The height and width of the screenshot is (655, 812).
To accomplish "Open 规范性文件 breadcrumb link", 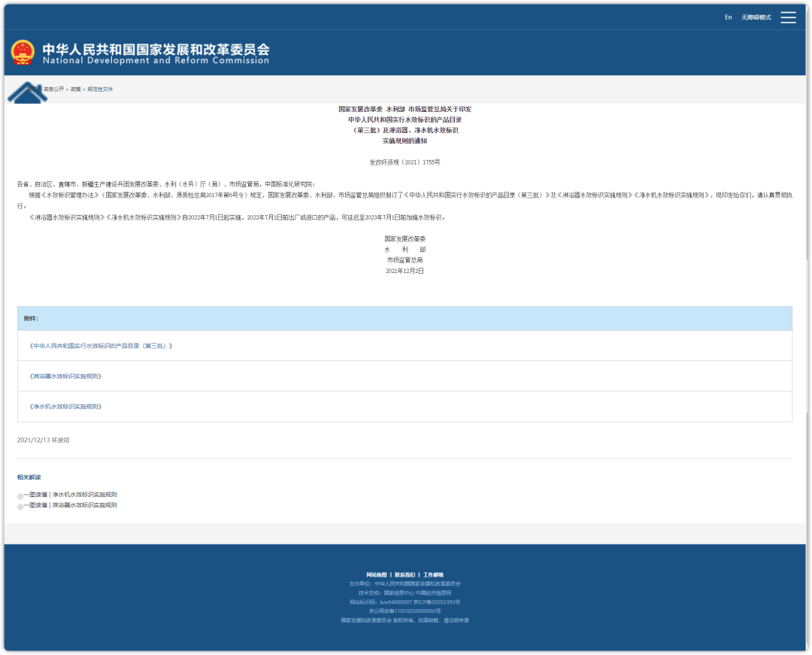I will 100,89.
